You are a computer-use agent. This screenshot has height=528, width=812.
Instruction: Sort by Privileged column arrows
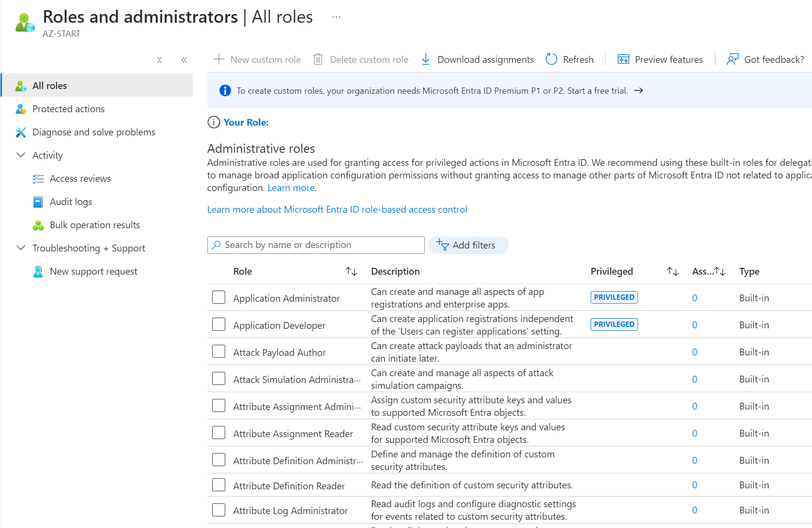[x=673, y=271]
